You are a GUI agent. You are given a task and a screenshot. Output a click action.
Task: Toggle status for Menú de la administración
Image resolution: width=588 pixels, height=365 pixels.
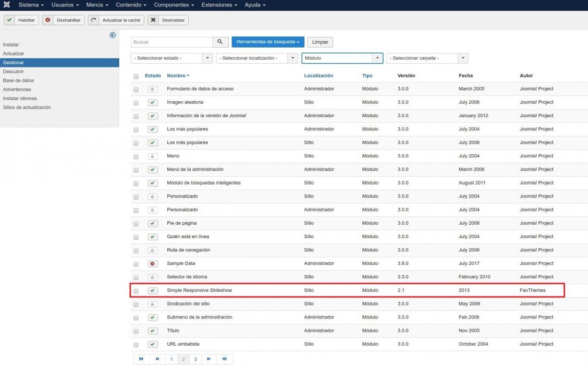(x=153, y=170)
